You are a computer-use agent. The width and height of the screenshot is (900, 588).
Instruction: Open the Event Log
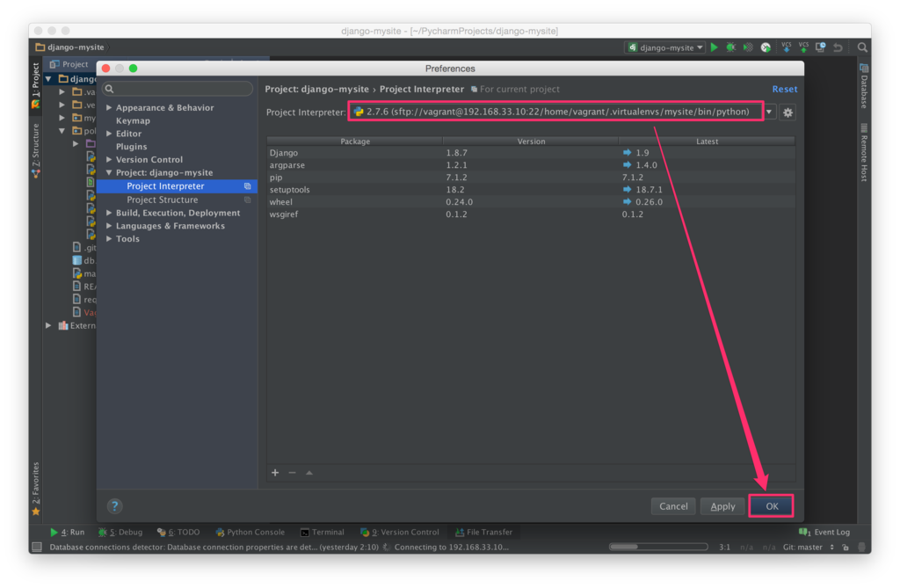tap(824, 533)
